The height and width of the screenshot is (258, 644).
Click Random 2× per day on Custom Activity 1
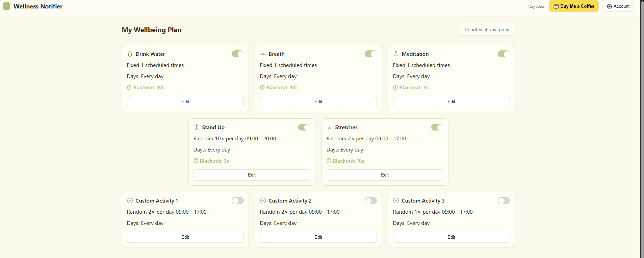[167, 212]
